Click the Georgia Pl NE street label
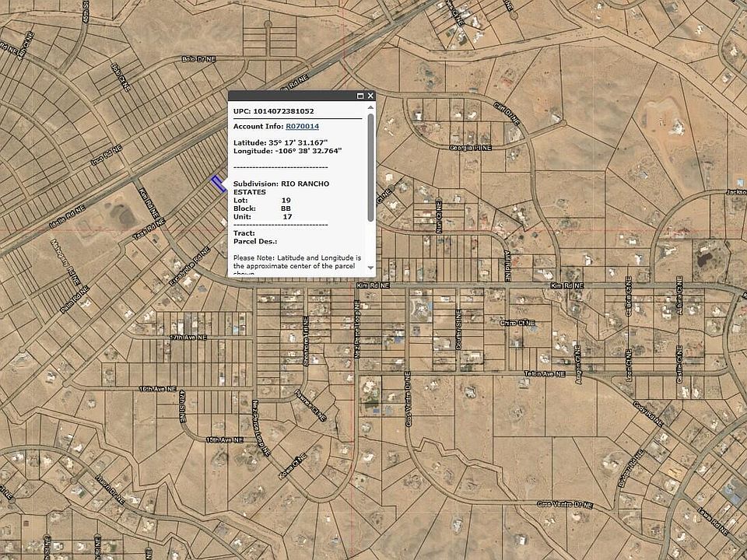This screenshot has height=560, width=747. [471, 148]
